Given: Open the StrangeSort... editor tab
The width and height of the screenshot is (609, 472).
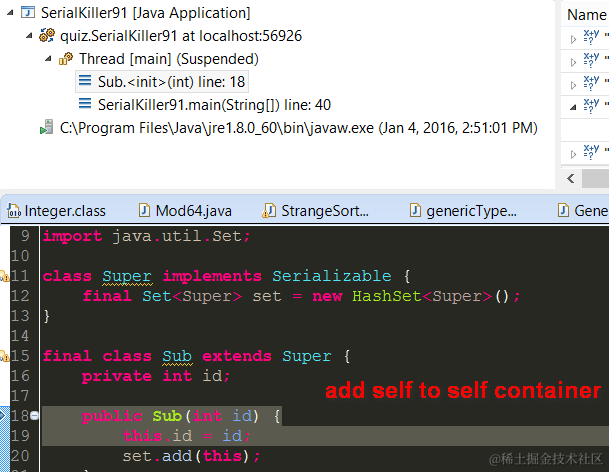Looking at the screenshot, I should [316, 211].
